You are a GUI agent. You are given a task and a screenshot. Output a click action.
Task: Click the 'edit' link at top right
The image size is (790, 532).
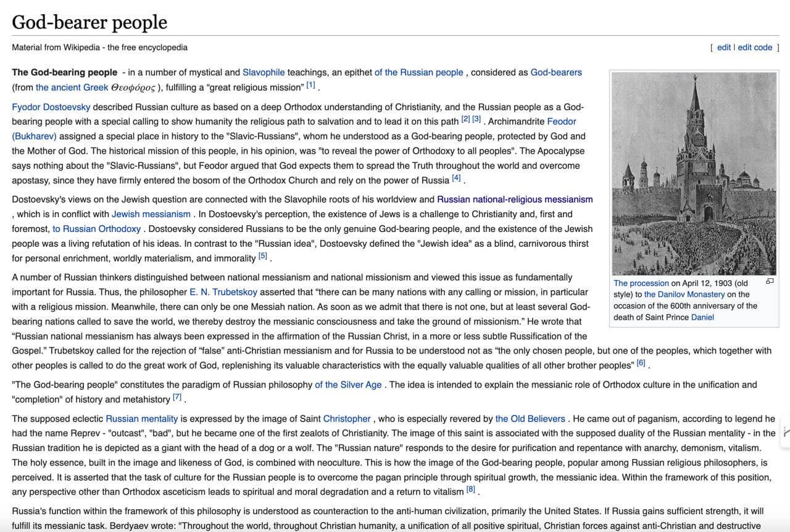(x=724, y=48)
